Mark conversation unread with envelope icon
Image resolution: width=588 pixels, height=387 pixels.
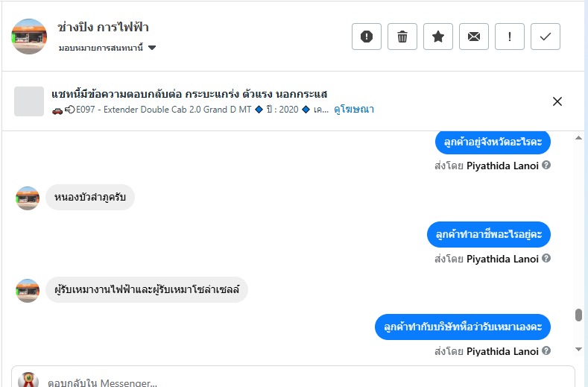tap(474, 37)
